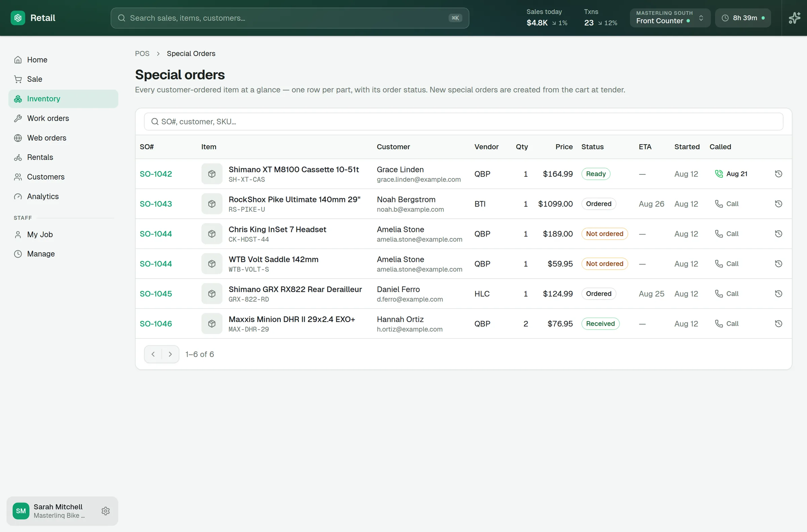Call Daniel Ferro about his order

click(727, 293)
